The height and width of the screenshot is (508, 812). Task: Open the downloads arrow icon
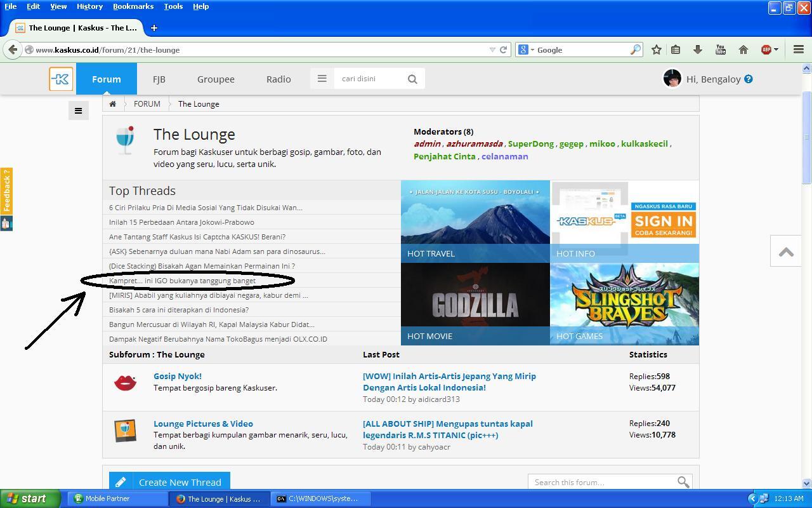698,50
